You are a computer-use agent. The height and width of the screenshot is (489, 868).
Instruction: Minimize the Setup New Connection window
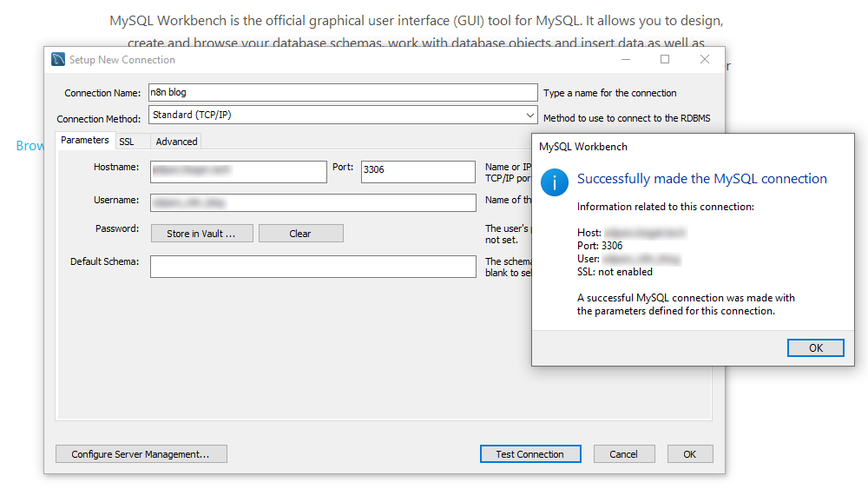point(625,60)
